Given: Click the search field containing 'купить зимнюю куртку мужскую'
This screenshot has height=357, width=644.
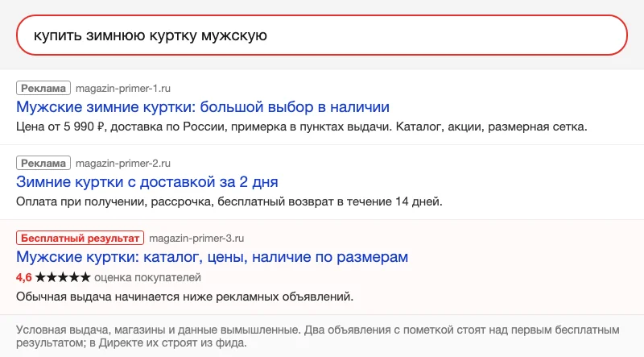Looking at the screenshot, I should [x=321, y=35].
